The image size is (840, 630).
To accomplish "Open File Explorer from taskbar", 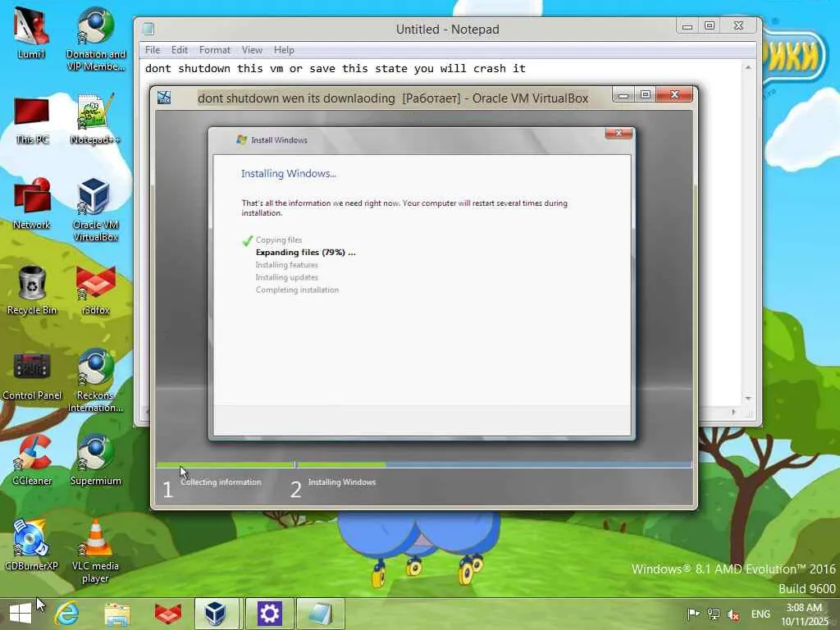I will (x=117, y=614).
